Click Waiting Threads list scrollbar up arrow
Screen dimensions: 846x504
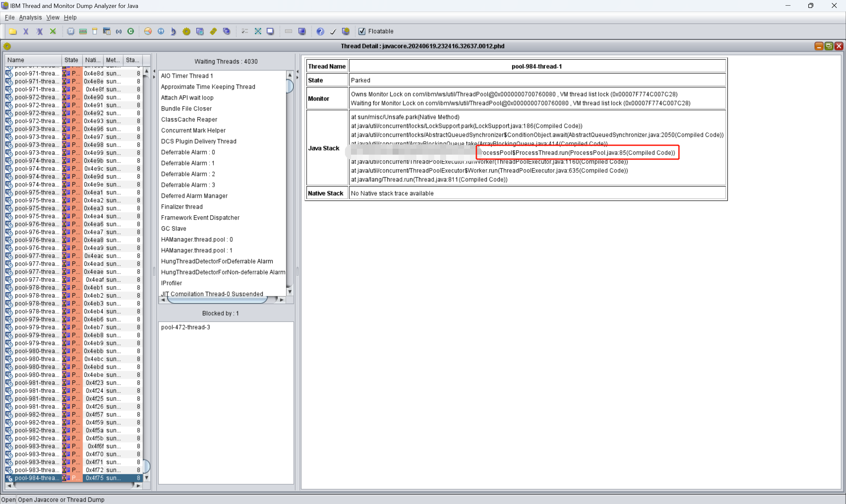pyautogui.click(x=289, y=75)
